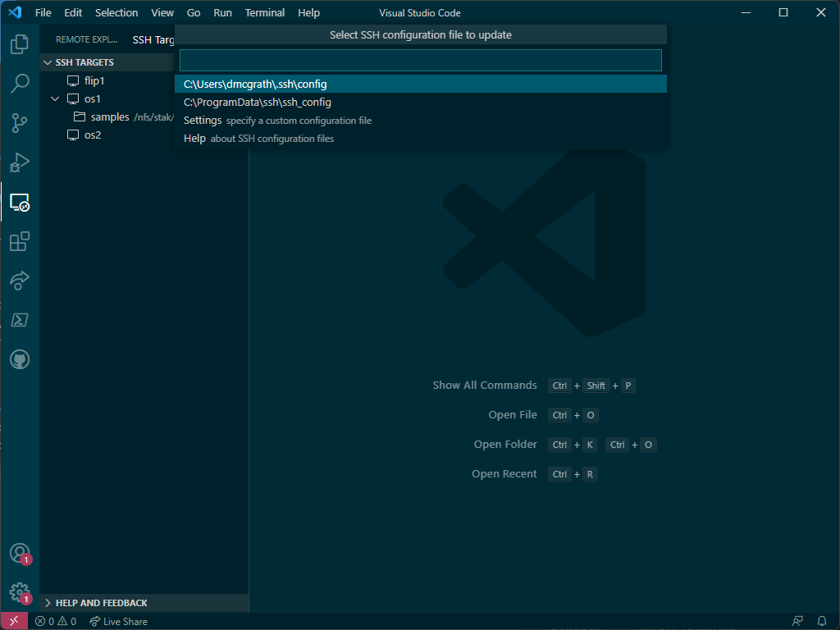Open Source Control view icon
The width and height of the screenshot is (840, 630).
[x=20, y=123]
